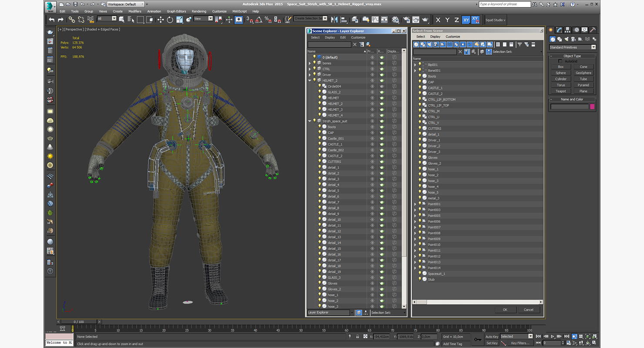
Task: Open the Utilities hammer panel icon
Action: pyautogui.click(x=593, y=30)
